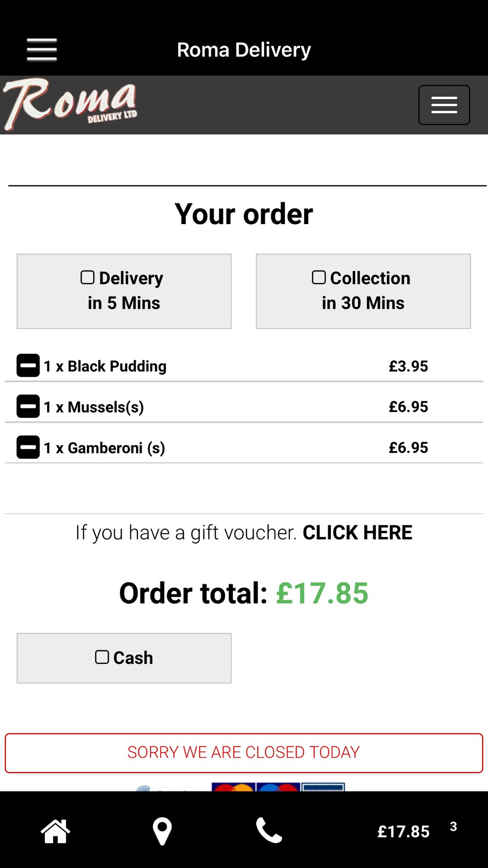488x868 pixels.
Task: Remove Mussels(s) with minus icon
Action: click(x=28, y=406)
